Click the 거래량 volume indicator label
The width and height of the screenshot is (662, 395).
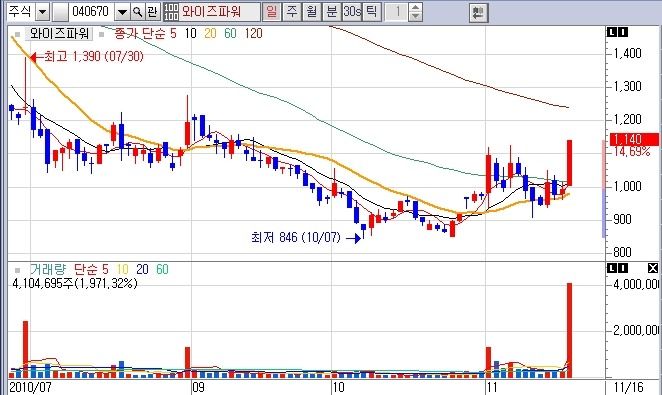(x=48, y=269)
